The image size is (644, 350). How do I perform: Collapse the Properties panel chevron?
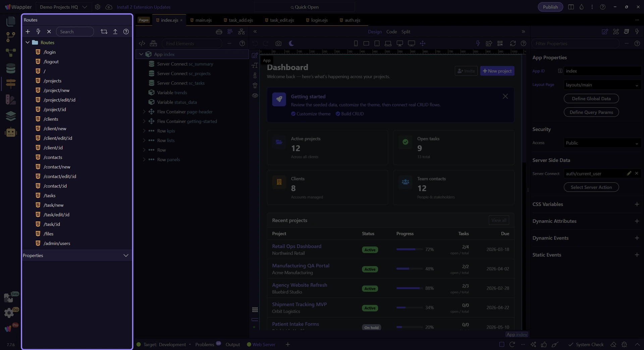click(x=126, y=256)
